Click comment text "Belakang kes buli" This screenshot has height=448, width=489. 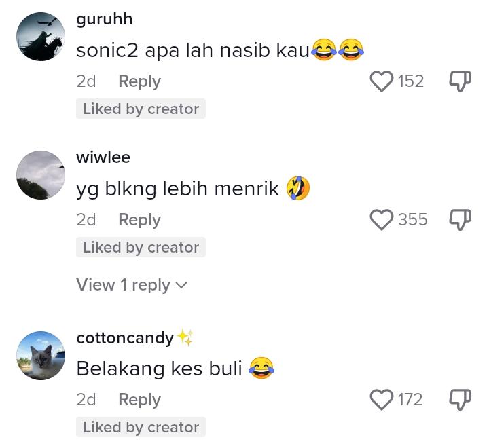point(160,369)
